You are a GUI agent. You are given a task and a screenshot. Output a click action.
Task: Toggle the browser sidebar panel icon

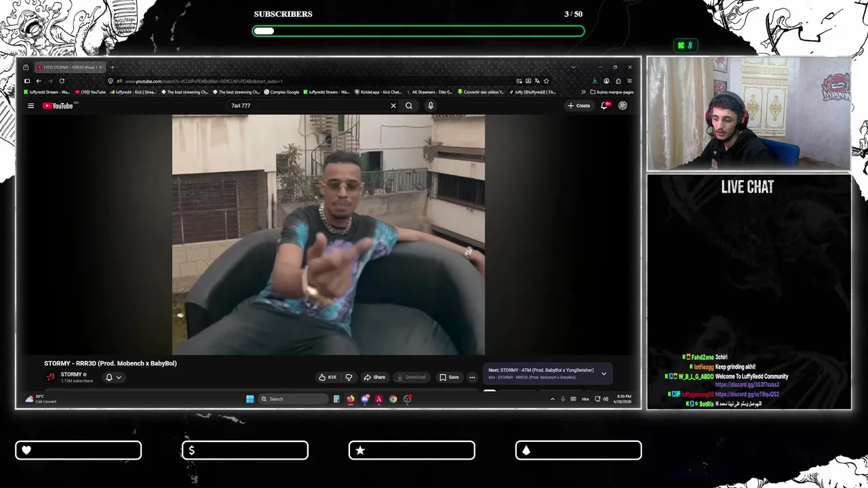point(27,81)
